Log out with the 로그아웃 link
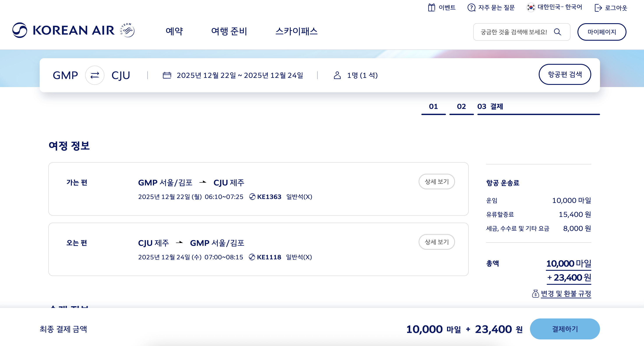The image size is (644, 346). tap(611, 8)
